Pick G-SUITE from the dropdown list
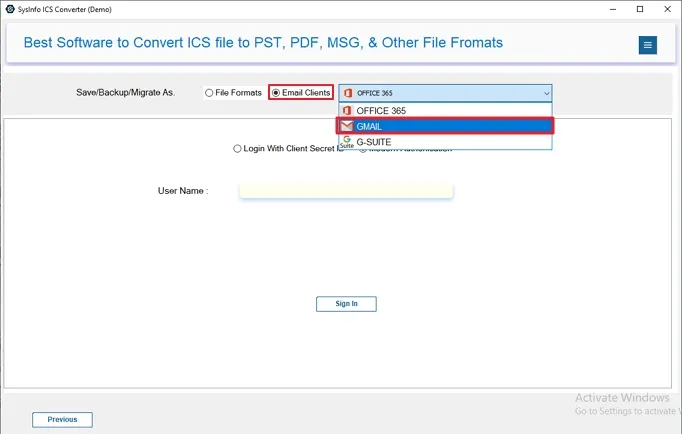 pyautogui.click(x=445, y=142)
